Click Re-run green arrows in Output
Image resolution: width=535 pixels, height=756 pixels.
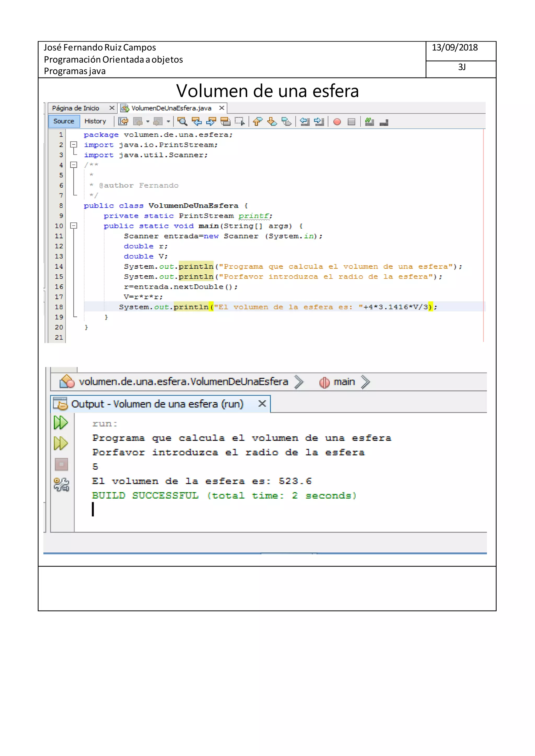click(61, 422)
